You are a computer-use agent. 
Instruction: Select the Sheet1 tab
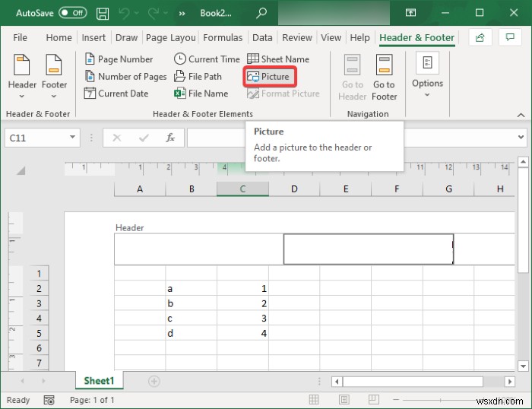pyautogui.click(x=99, y=381)
